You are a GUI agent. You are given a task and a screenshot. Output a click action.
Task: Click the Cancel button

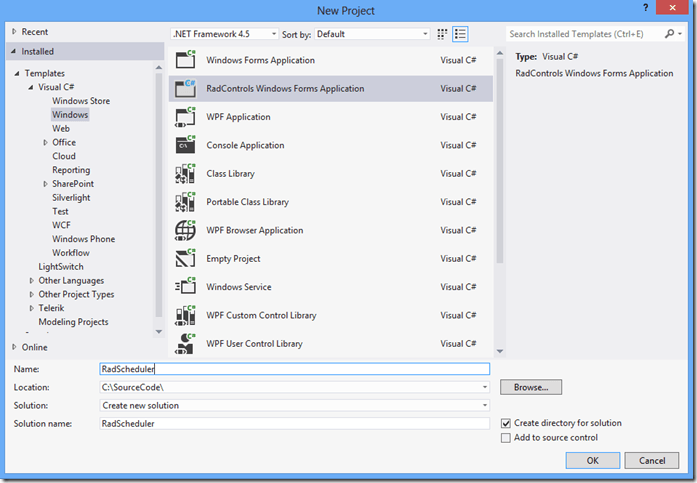tap(652, 460)
